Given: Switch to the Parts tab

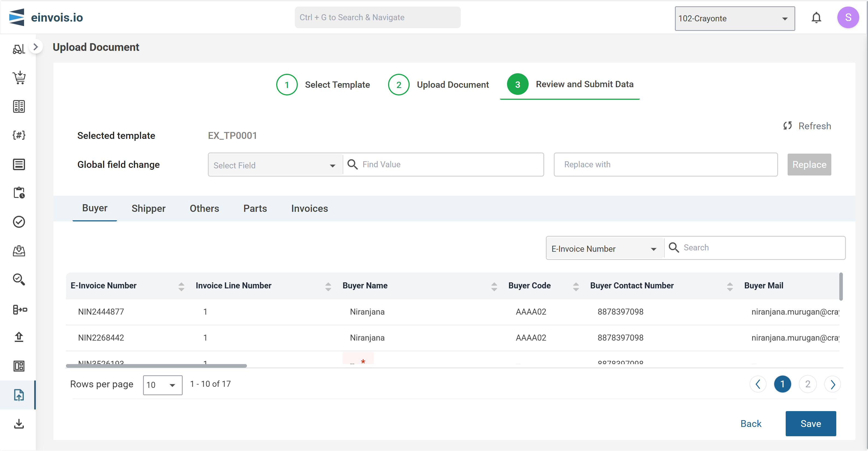Looking at the screenshot, I should 255,209.
